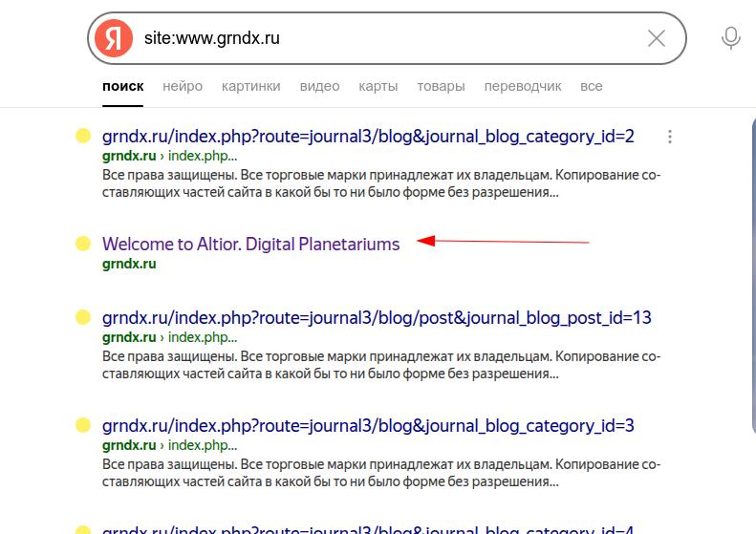
Task: Open the видео tab
Action: pos(319,86)
